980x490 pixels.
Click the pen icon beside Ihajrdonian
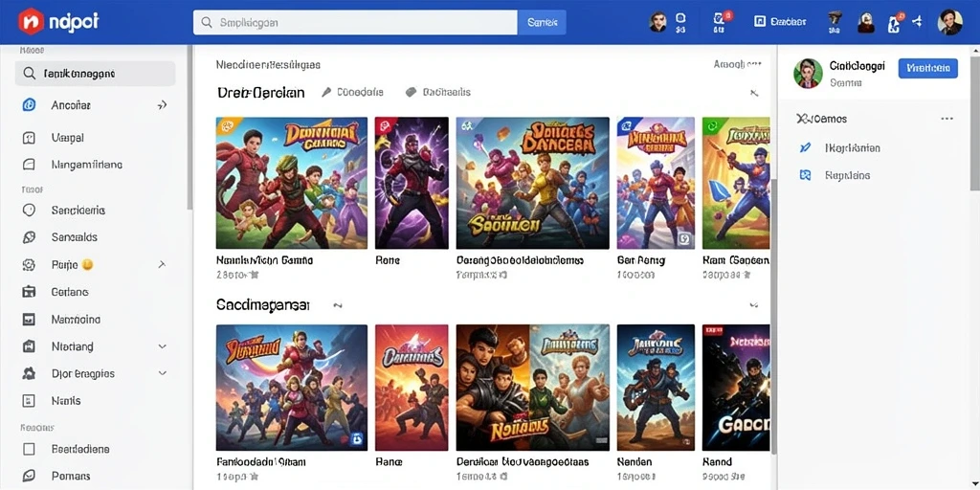pos(806,148)
